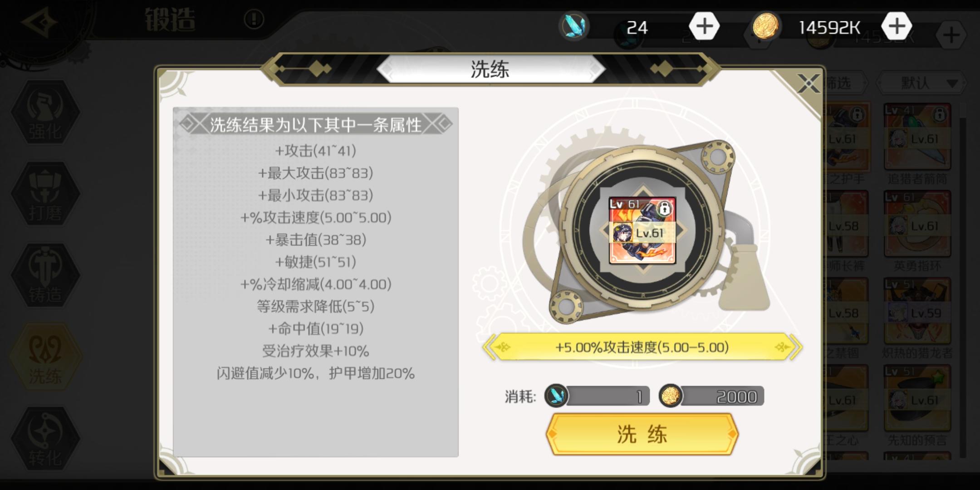The image size is (980, 490).
Task: Add more gold coins with plus
Action: pyautogui.click(x=897, y=26)
